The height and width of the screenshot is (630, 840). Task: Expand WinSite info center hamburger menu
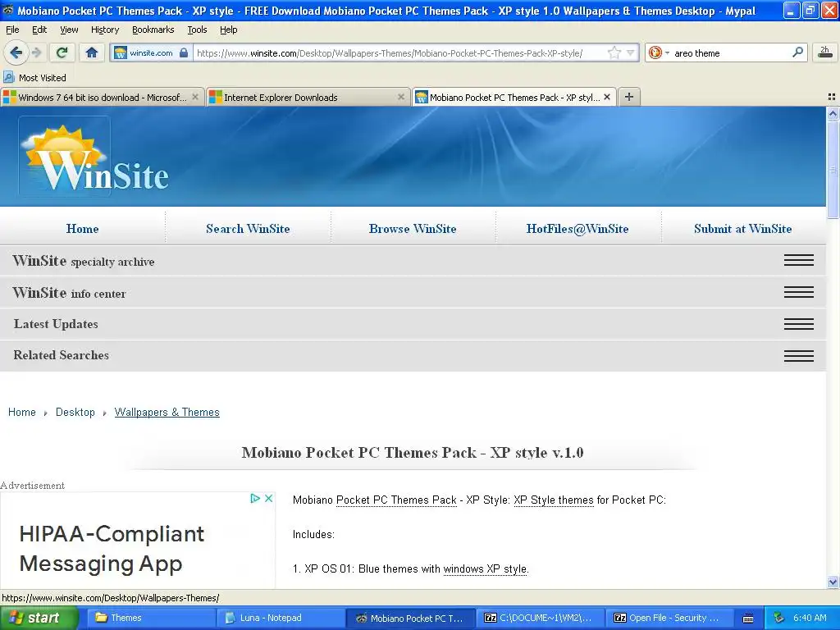click(799, 292)
